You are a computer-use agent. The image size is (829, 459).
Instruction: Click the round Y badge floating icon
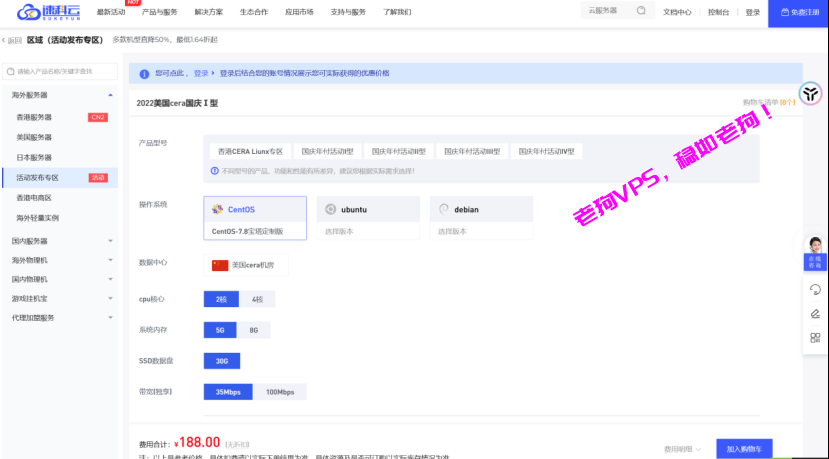810,94
